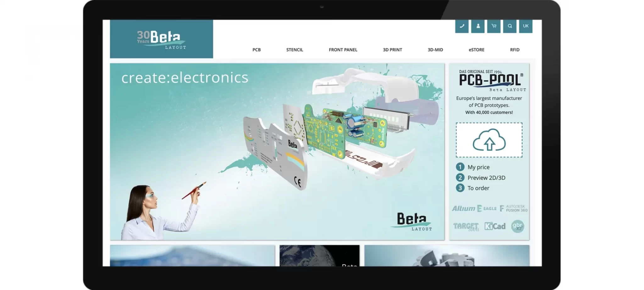Image resolution: width=644 pixels, height=290 pixels.
Task: Open the RFID menu item
Action: click(x=515, y=50)
